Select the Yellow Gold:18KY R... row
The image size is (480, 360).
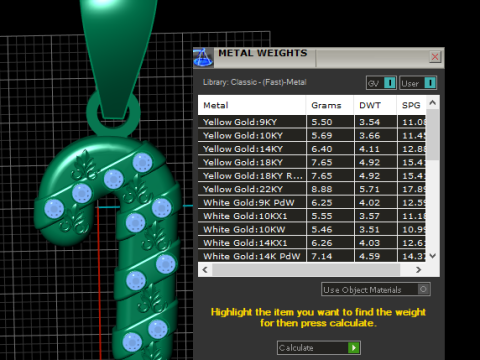(312, 176)
